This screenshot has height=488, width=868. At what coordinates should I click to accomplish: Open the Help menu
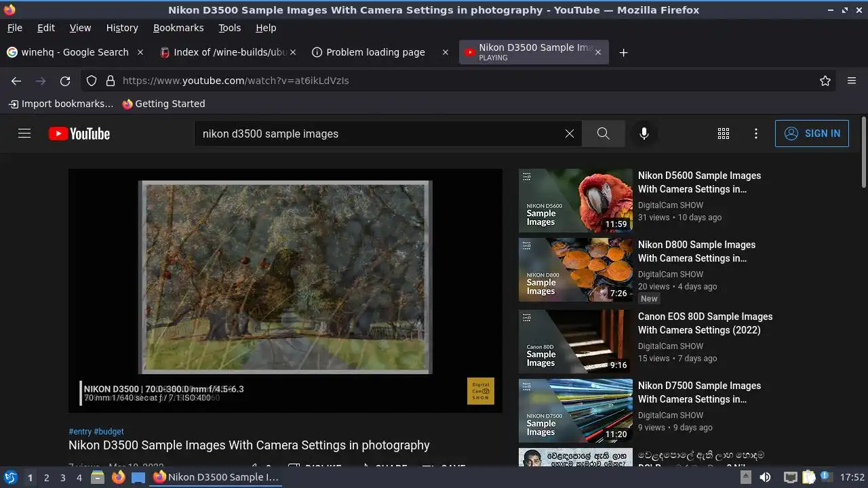pos(266,28)
